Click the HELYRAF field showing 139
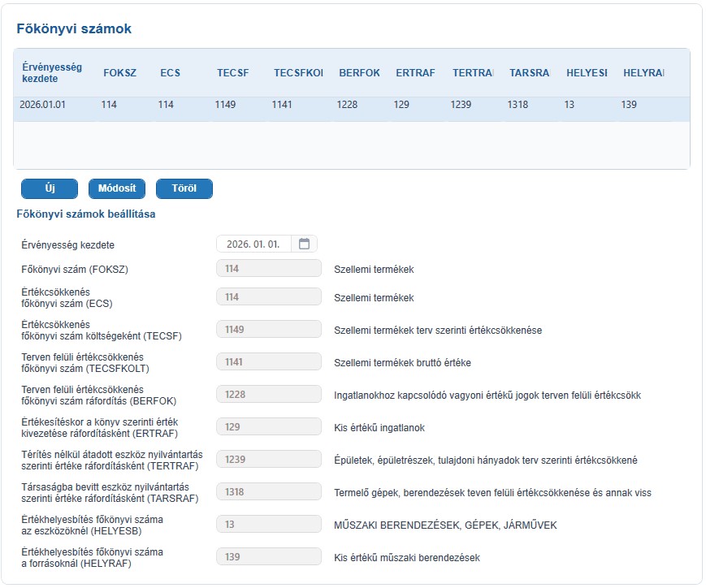Image resolution: width=706 pixels, height=588 pixels. coord(269,557)
